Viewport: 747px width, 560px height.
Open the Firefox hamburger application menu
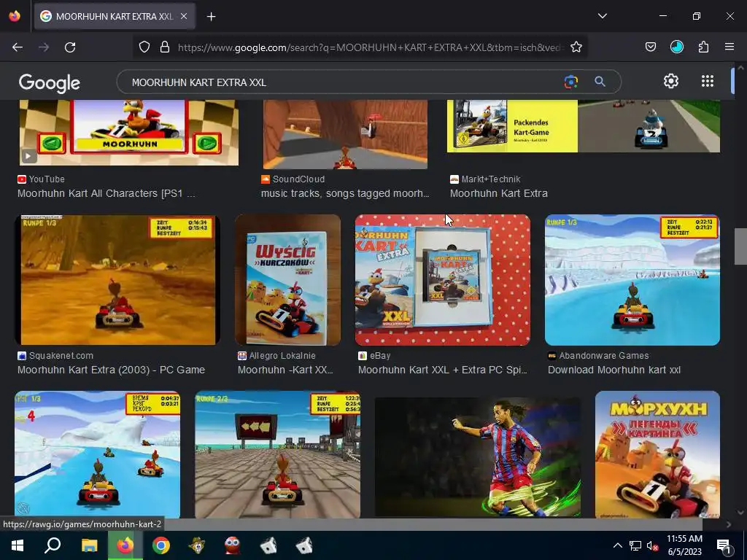tap(729, 47)
